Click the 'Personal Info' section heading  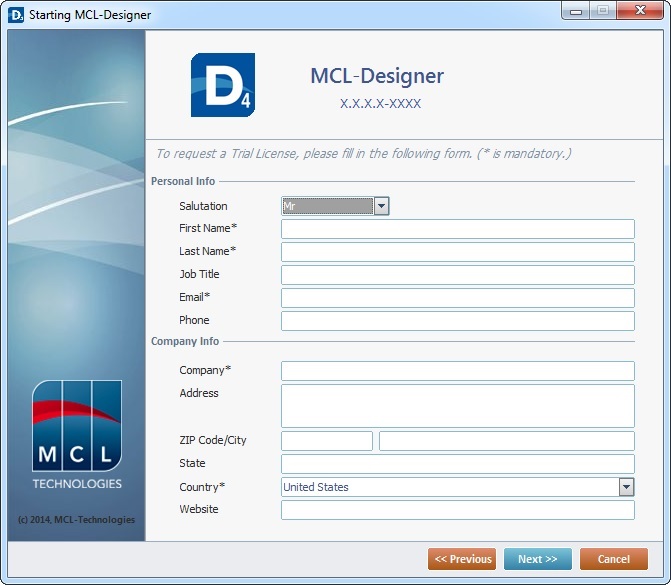(x=183, y=181)
